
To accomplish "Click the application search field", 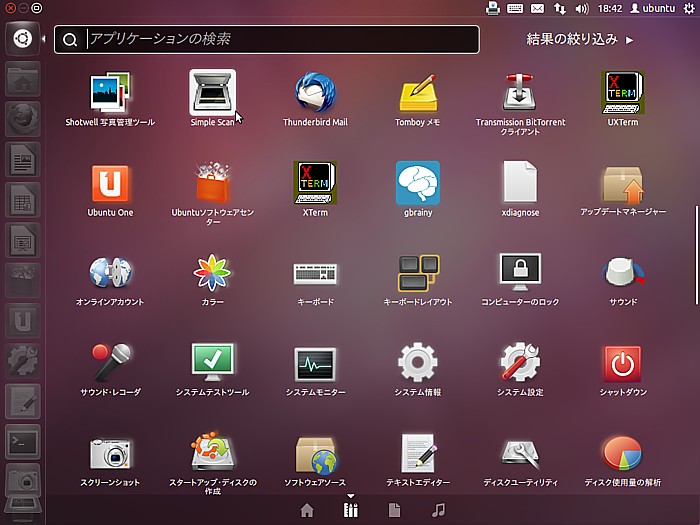I will point(267,39).
